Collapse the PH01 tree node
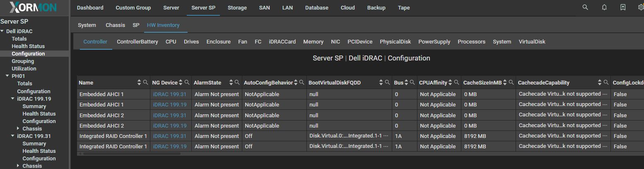Viewport: 644px width, 169px height. 7,76
